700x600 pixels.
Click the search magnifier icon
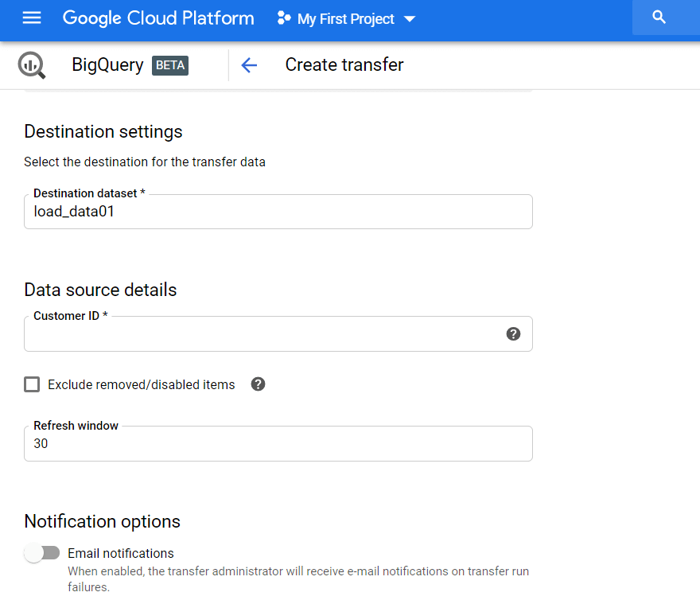[659, 18]
